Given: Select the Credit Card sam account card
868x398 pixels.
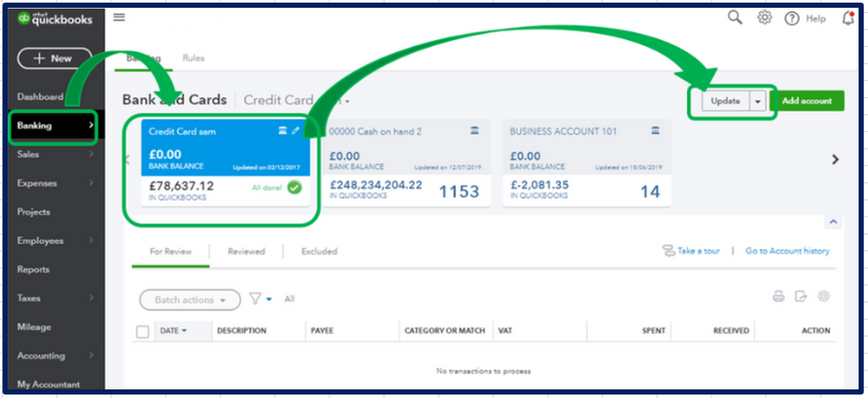Looking at the screenshot, I should pos(225,163).
